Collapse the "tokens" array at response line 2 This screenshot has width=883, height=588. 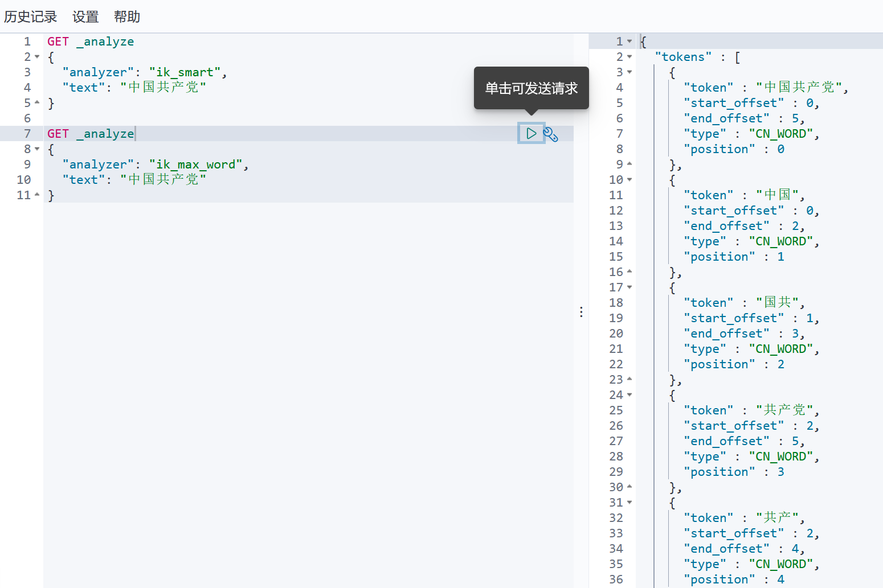tap(629, 57)
